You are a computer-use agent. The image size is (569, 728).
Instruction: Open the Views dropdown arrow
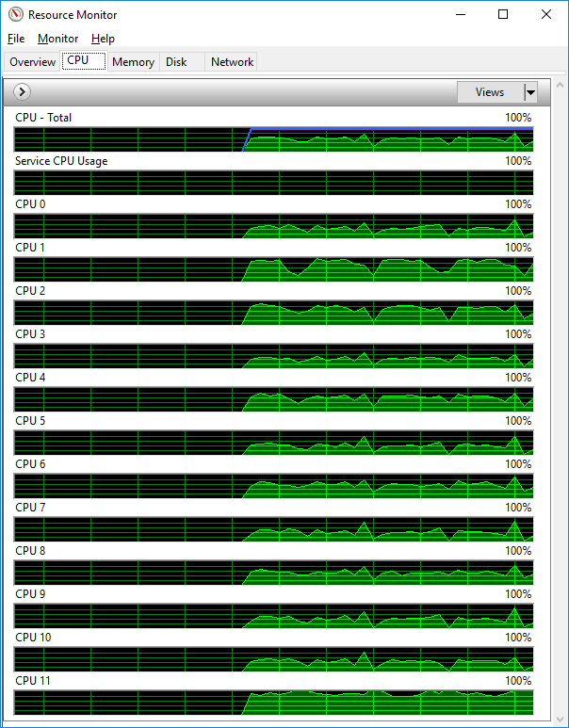click(x=530, y=92)
